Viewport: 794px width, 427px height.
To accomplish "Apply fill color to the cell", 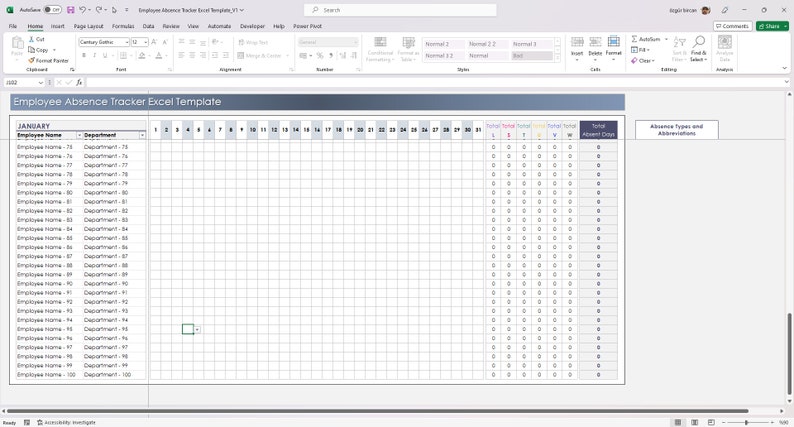I will [142, 55].
